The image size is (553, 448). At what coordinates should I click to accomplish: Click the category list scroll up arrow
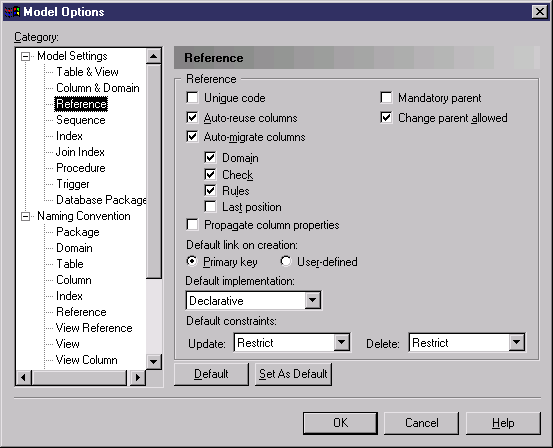click(154, 56)
